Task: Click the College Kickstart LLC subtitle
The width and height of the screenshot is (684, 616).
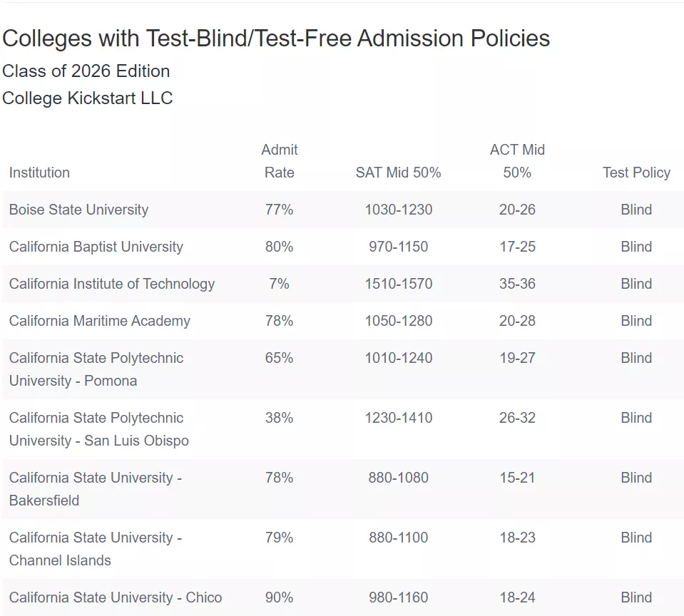Action: click(x=87, y=98)
